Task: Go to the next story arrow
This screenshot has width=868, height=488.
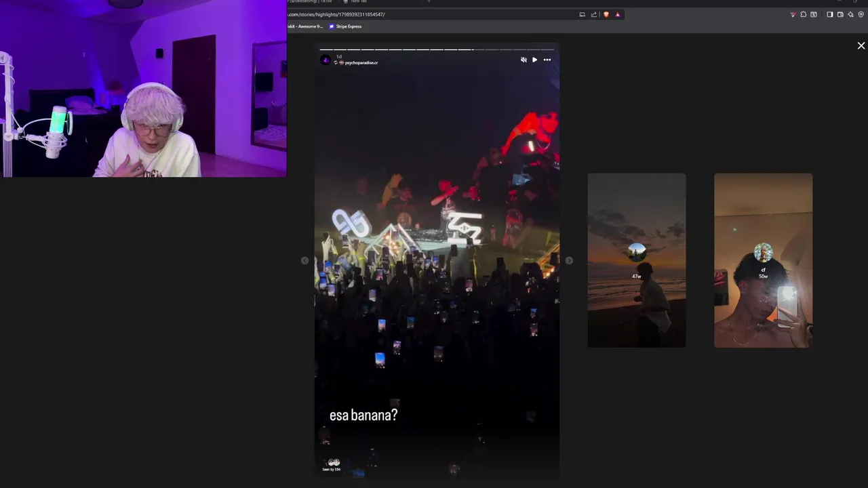Action: [x=569, y=260]
